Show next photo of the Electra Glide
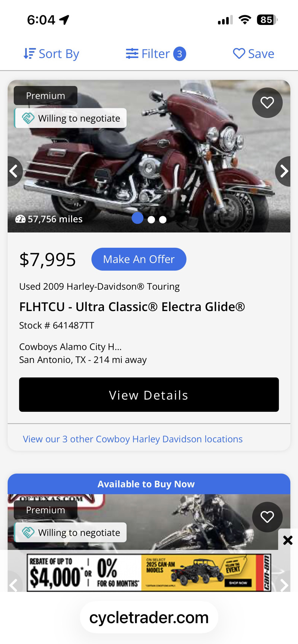 pos(283,171)
